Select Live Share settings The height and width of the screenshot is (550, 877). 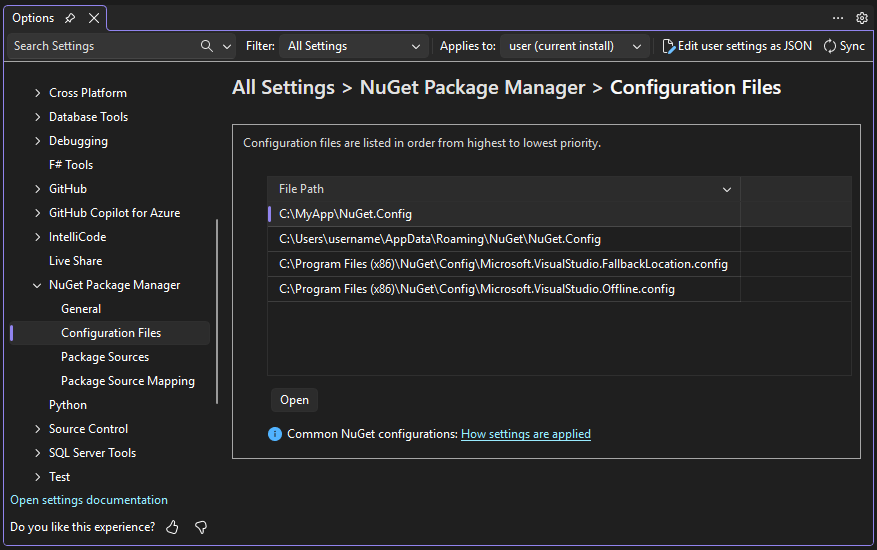(x=76, y=261)
